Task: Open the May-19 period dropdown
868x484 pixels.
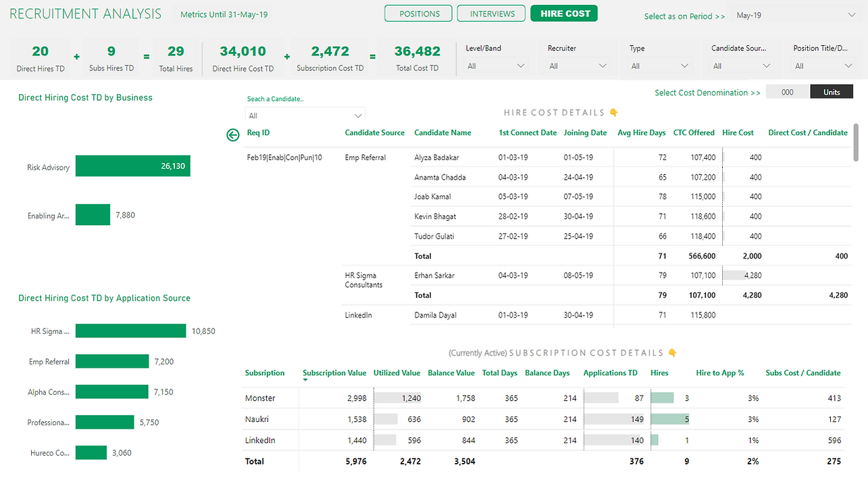Action: tap(794, 16)
